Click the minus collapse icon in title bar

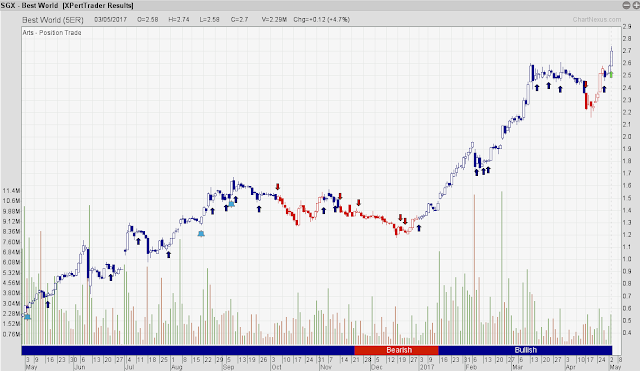626,5
